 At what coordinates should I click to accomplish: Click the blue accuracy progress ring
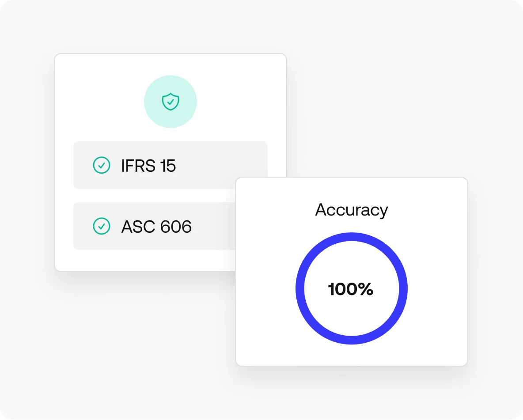(x=300, y=289)
